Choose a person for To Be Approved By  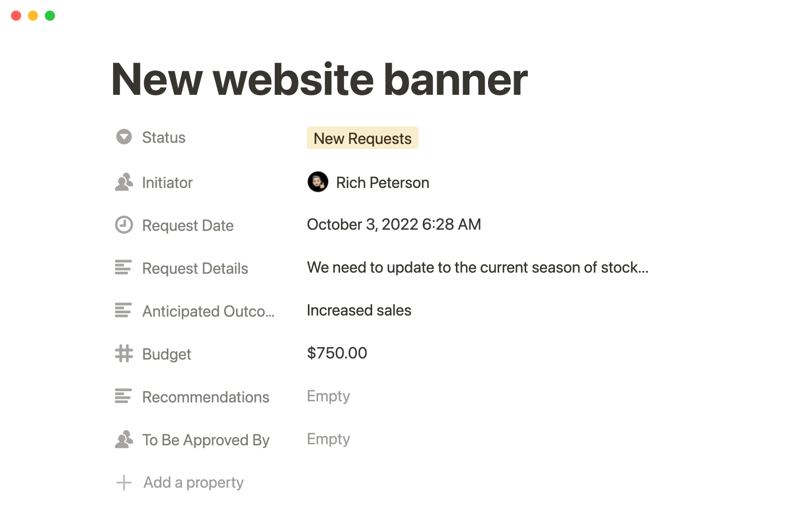pyautogui.click(x=329, y=439)
